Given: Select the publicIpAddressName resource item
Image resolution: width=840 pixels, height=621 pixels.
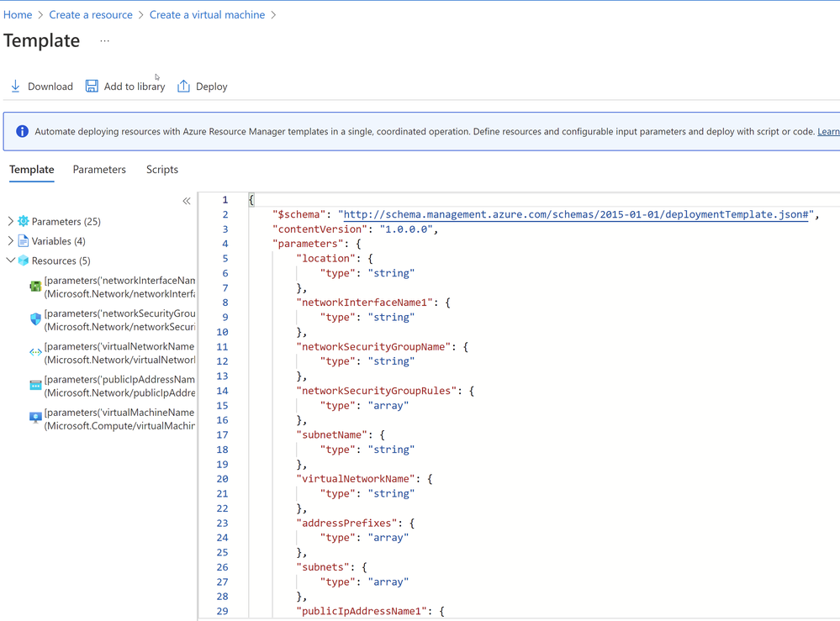Looking at the screenshot, I should [119, 386].
